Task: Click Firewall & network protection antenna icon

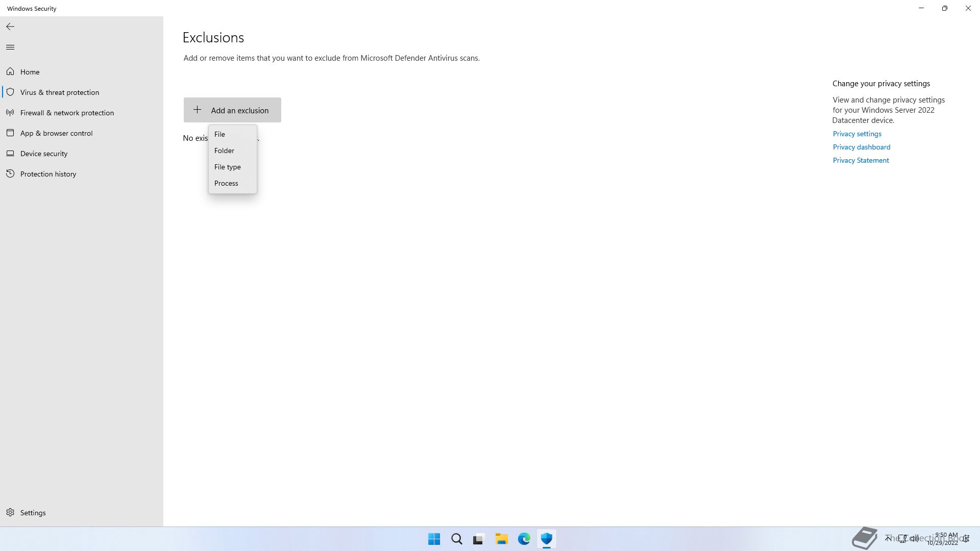Action: click(x=10, y=113)
